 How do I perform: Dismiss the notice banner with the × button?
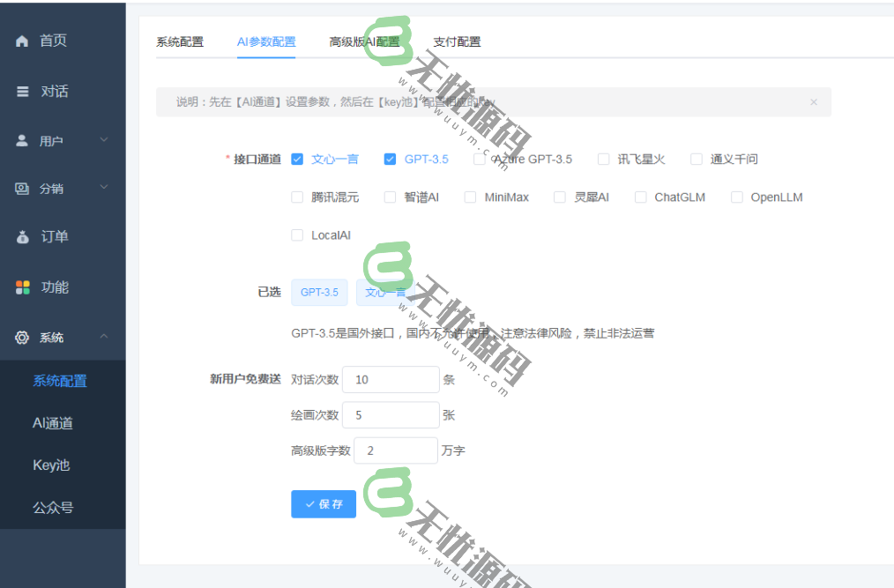coord(813,101)
